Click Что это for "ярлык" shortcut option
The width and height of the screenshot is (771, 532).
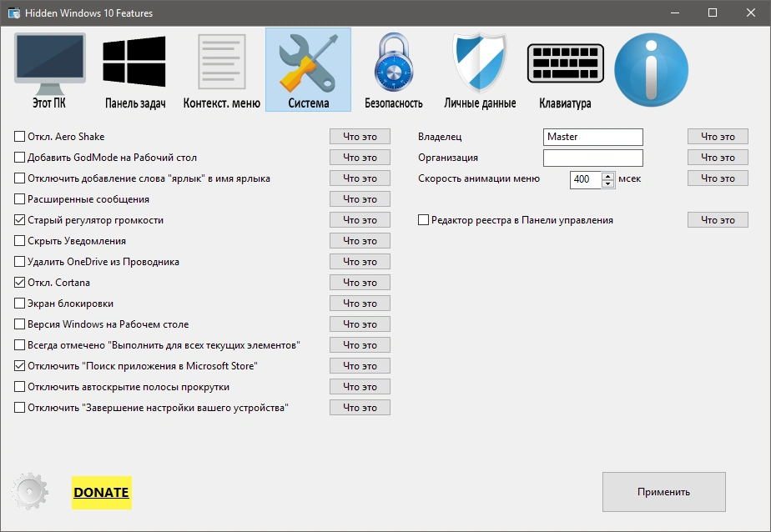coord(360,178)
